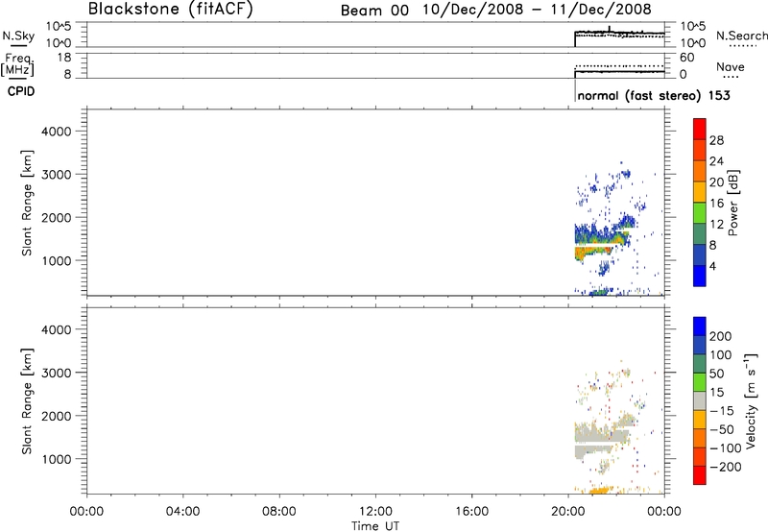The height and width of the screenshot is (532, 768).
Task: Click the gray velocity echo band near 1500 km
Action: [x=602, y=436]
